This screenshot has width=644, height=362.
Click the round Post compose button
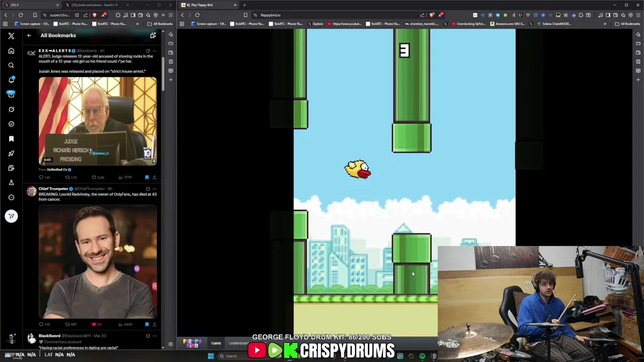[x=11, y=216]
